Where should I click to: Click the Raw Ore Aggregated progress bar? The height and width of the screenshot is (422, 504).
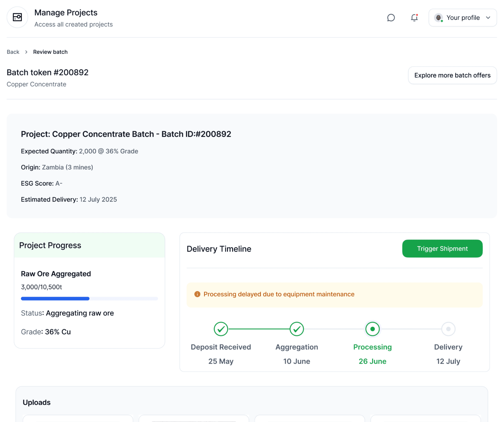point(89,299)
